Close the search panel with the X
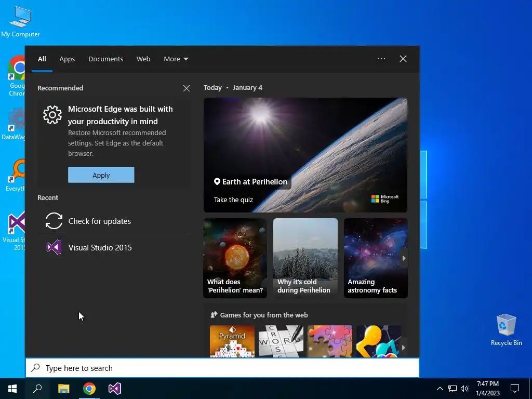This screenshot has width=532, height=399. pyautogui.click(x=403, y=59)
